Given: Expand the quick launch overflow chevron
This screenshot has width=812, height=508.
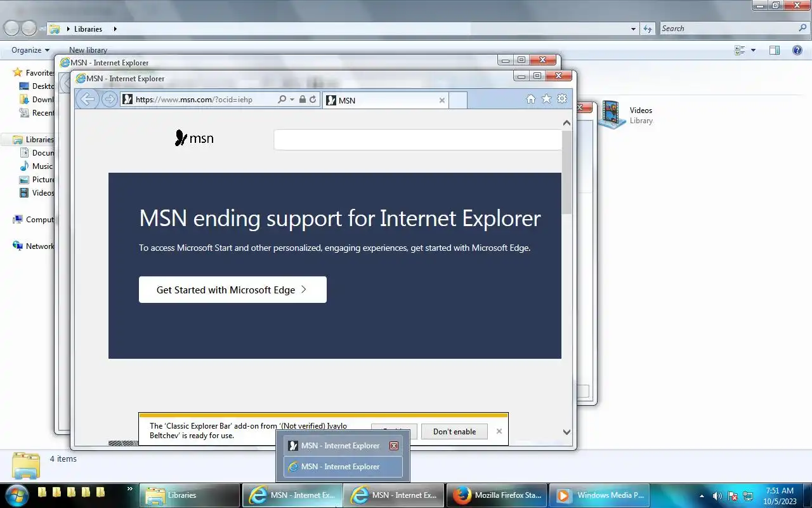Looking at the screenshot, I should (130, 489).
